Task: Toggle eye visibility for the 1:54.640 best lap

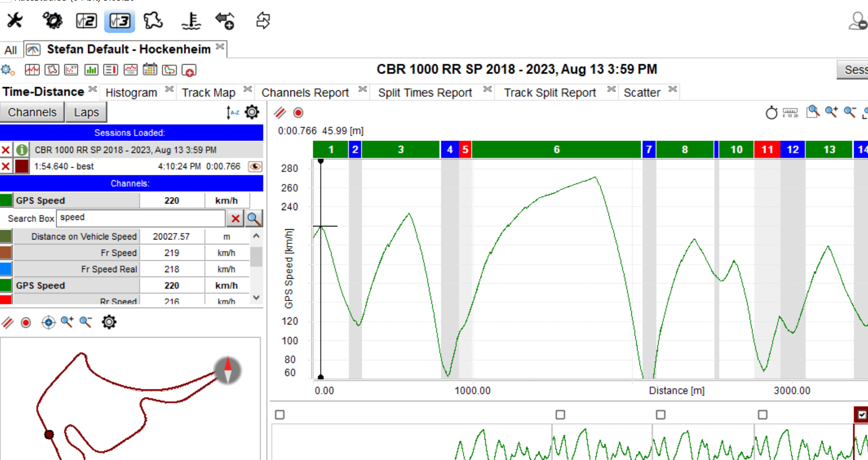Action: click(255, 167)
